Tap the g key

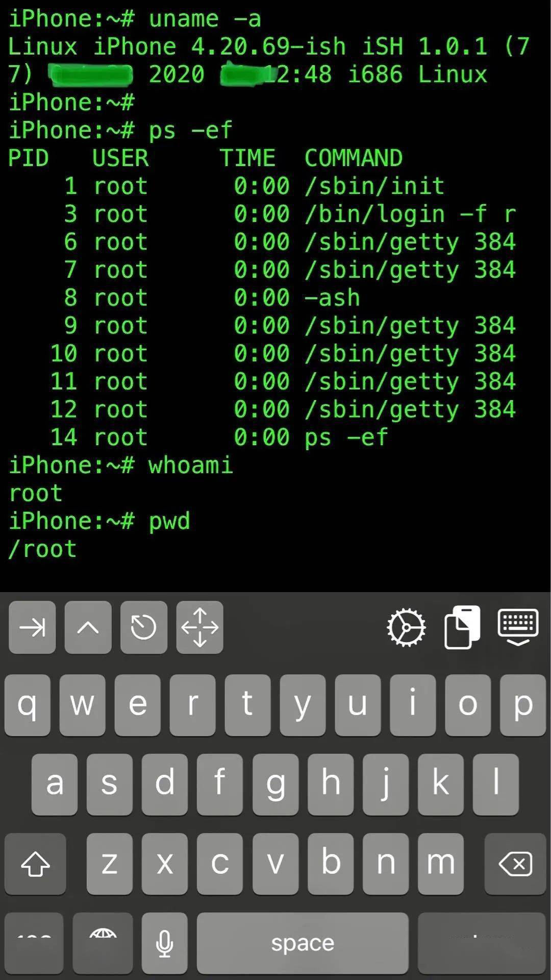[275, 785]
